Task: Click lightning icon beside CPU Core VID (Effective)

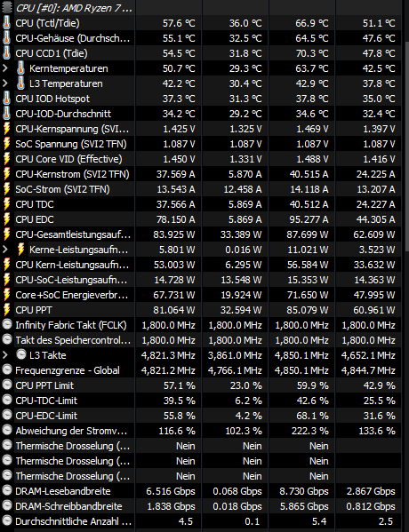Action: 6,159
